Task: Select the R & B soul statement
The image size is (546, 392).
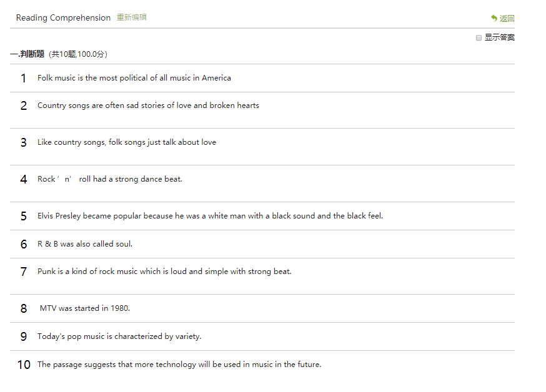Action: [85, 244]
